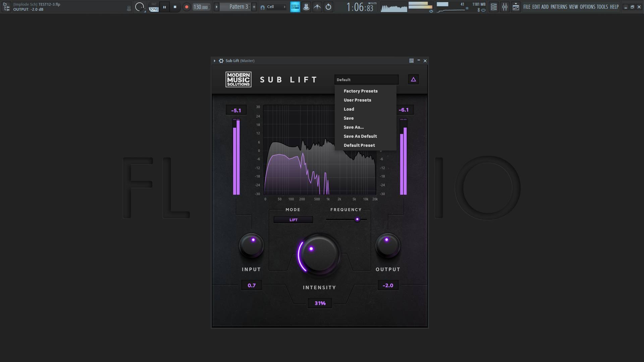Viewport: 644px width, 362px height.
Task: Choose Load from preset menu
Action: pyautogui.click(x=365, y=109)
